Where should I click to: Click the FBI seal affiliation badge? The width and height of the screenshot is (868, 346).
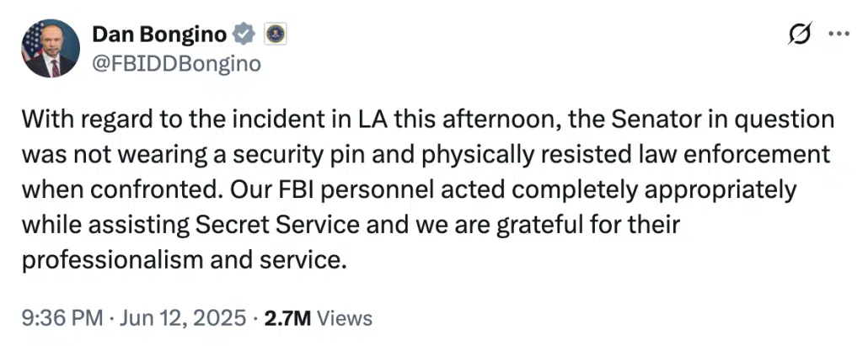point(274,35)
